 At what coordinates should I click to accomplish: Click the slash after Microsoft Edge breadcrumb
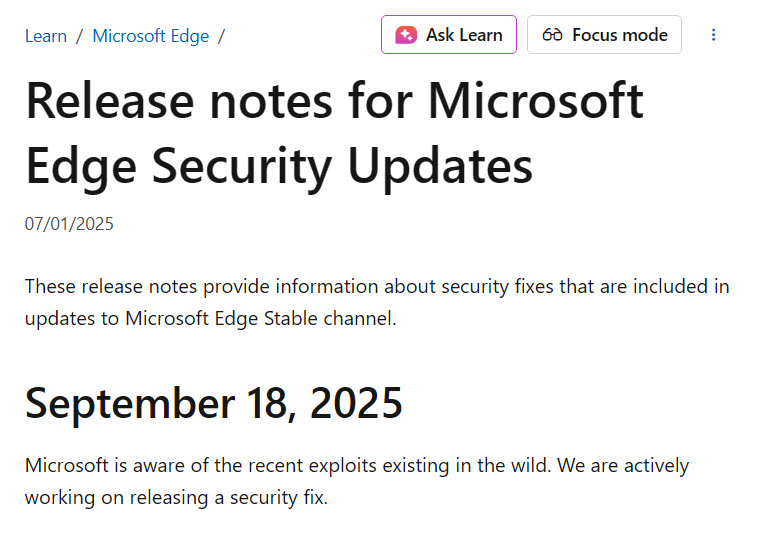221,36
